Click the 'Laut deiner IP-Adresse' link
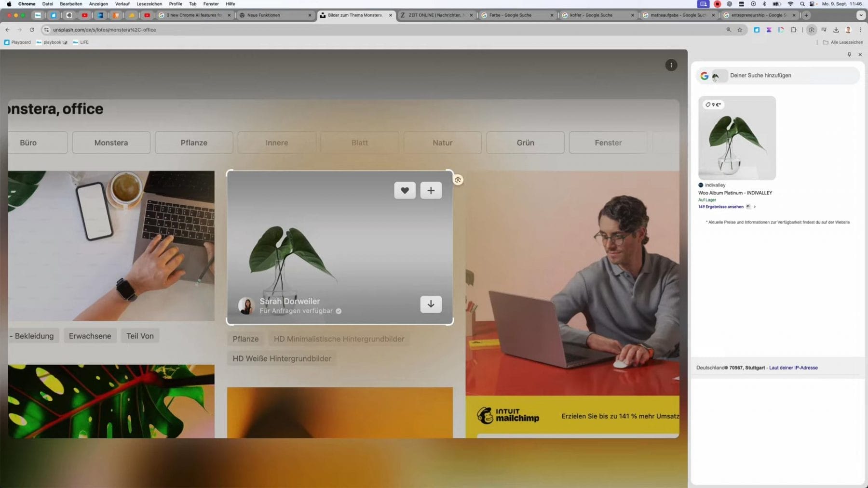The image size is (868, 488). 793,368
